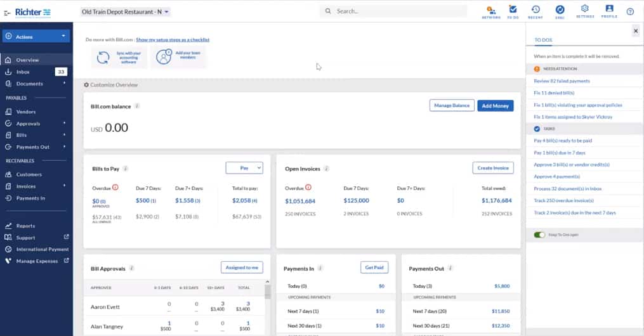Open the Actions dropdown
Viewport: 644px width, 336px height.
(36, 37)
